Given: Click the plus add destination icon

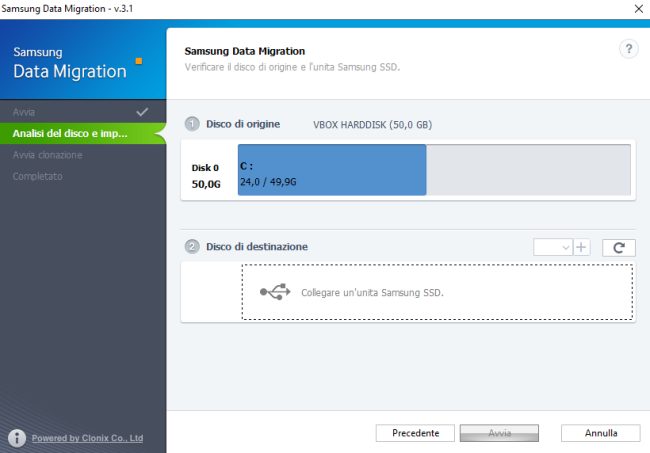Looking at the screenshot, I should click(x=582, y=247).
